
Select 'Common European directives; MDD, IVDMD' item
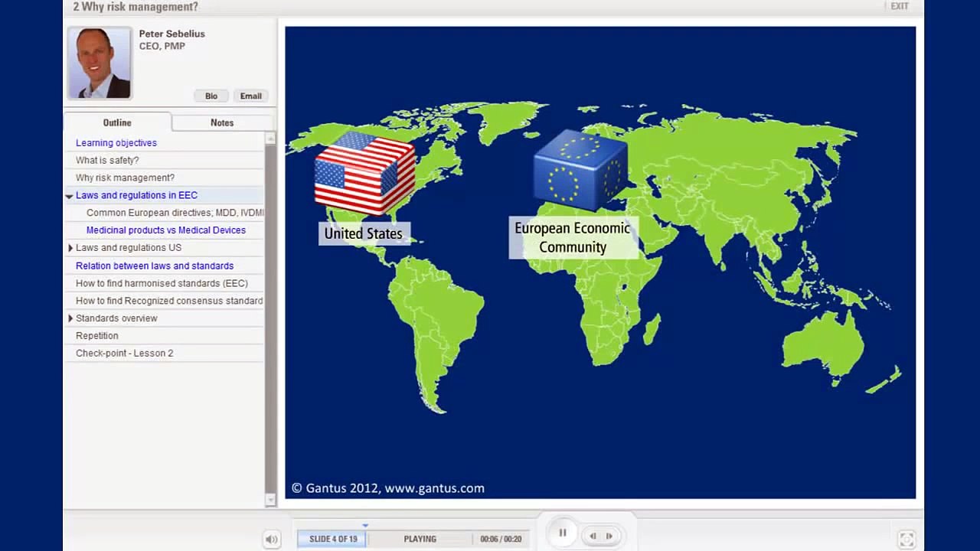[x=175, y=213]
